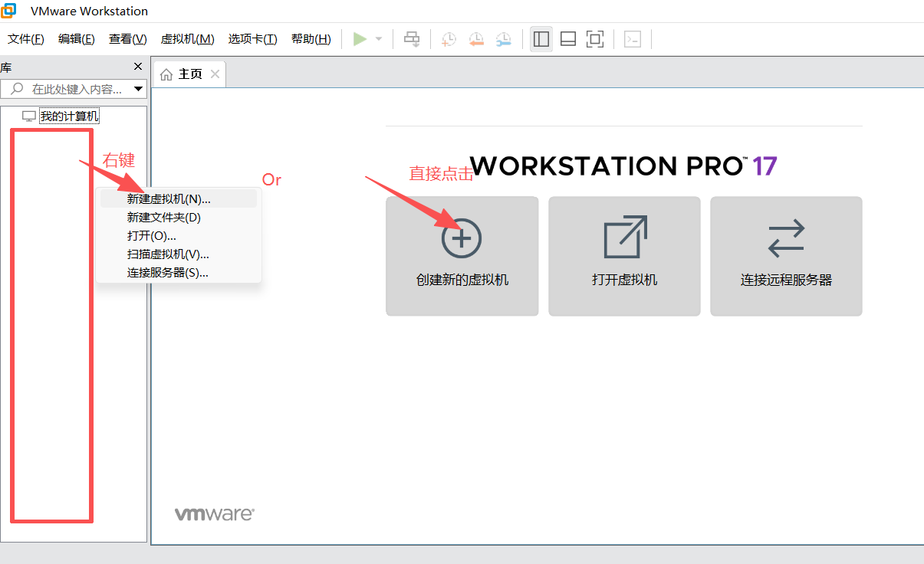Viewport: 924px width, 564px height.
Task: Choose 连接服务器(S)... from context menu
Action: 179,272
